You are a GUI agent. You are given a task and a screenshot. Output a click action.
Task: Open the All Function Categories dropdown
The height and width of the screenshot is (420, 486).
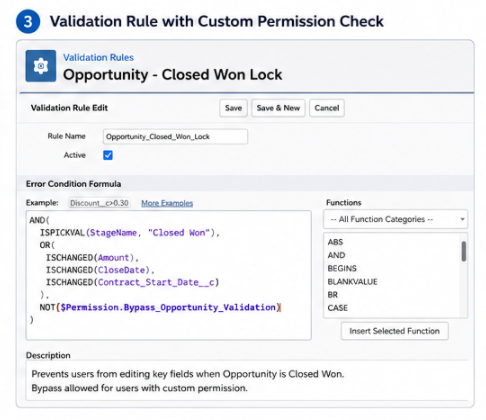[x=395, y=219]
